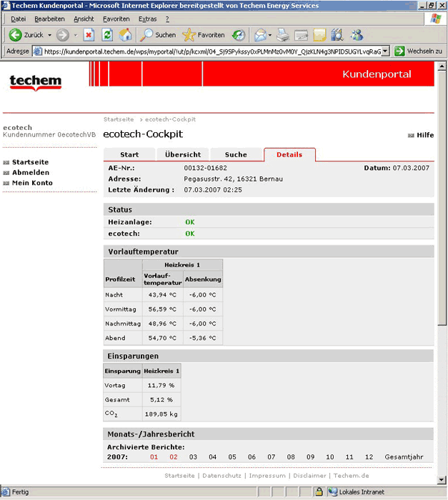Open the Techem.de footer link

click(x=351, y=476)
